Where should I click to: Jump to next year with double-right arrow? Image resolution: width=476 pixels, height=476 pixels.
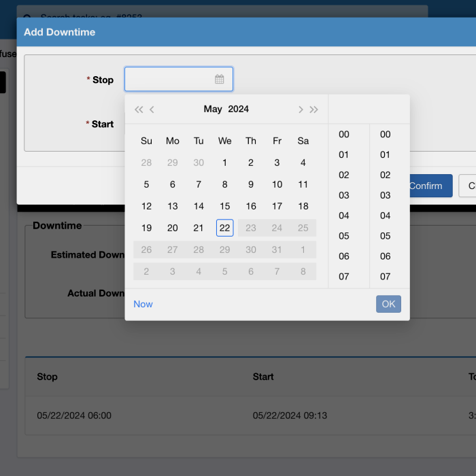[x=314, y=109]
